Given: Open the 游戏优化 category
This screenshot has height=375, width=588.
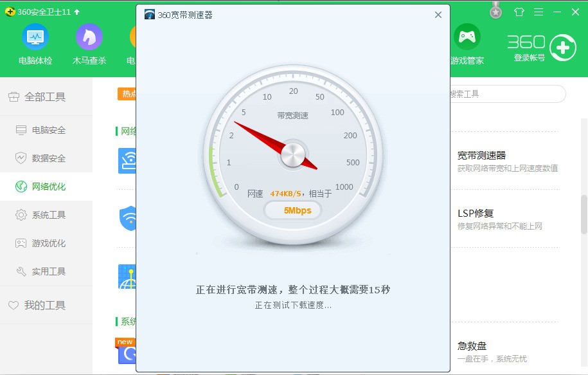Looking at the screenshot, I should 46,243.
